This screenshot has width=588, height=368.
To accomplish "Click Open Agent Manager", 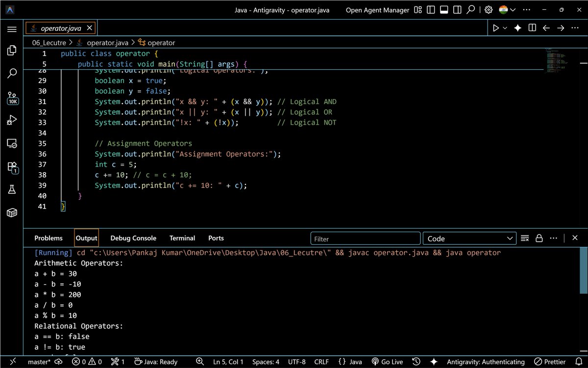I will 377,10.
